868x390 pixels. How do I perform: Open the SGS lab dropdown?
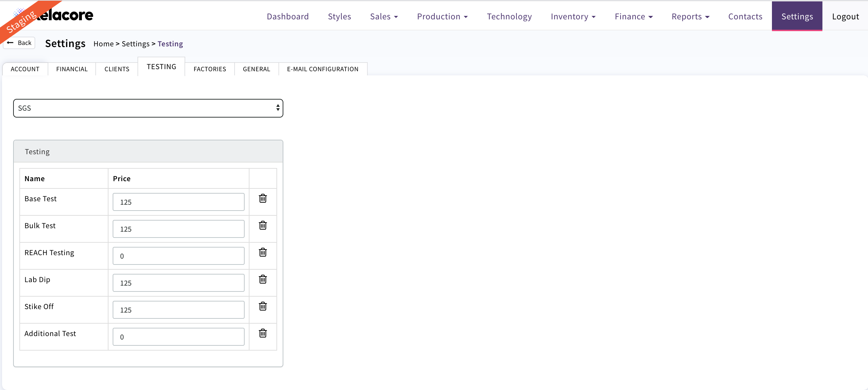tap(148, 108)
